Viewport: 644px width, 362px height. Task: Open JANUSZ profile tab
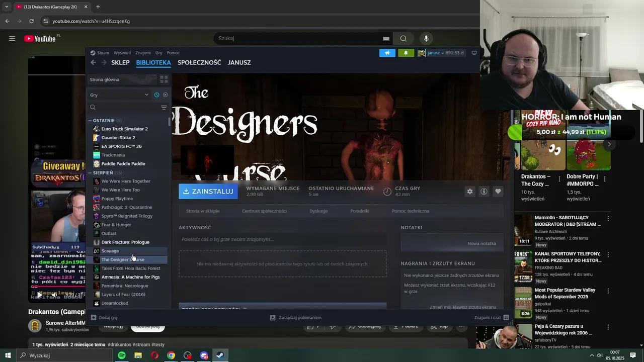pos(239,63)
